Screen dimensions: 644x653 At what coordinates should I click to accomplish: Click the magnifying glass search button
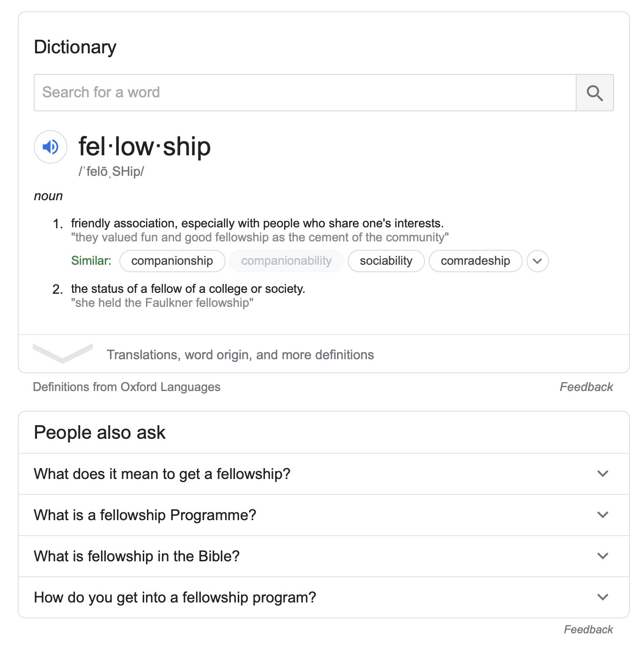pos(594,93)
